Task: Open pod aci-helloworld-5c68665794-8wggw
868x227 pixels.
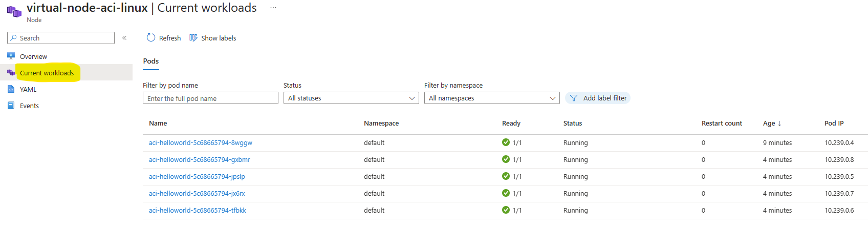Action: (x=201, y=143)
